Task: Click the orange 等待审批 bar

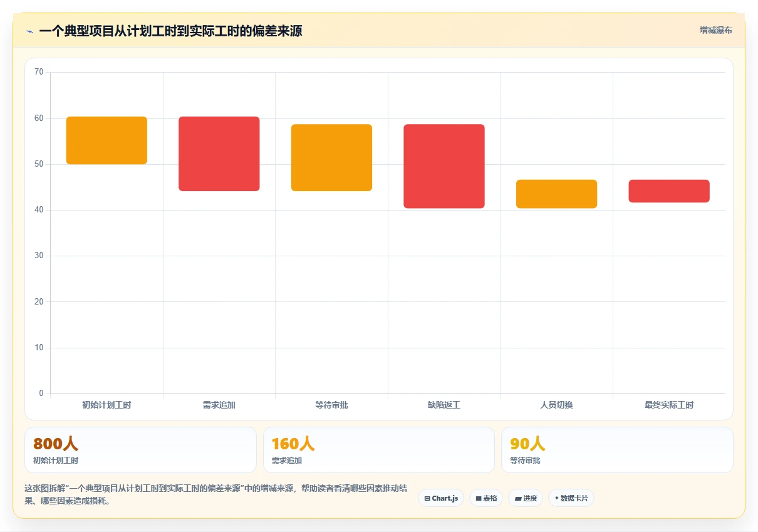Action: click(331, 157)
